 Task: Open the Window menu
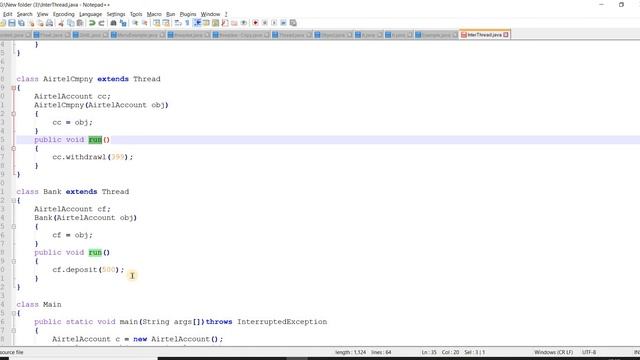tap(210, 14)
